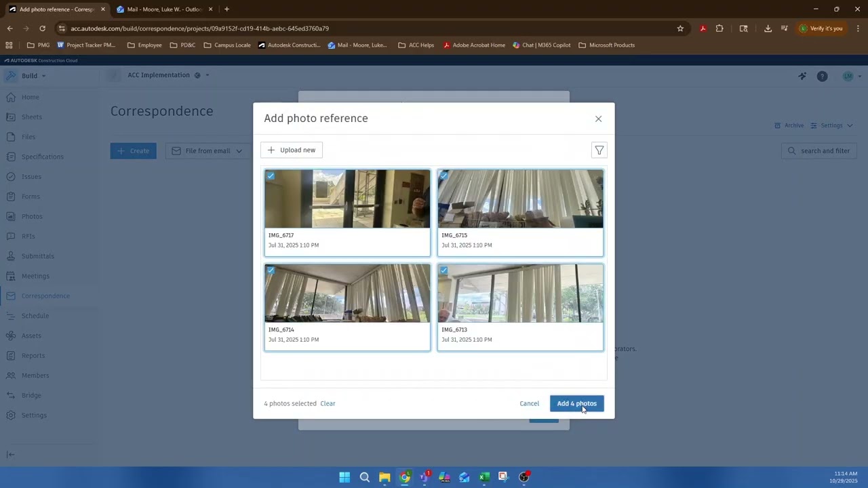868x488 pixels.
Task: Bookmark this page with star icon
Action: [680, 28]
